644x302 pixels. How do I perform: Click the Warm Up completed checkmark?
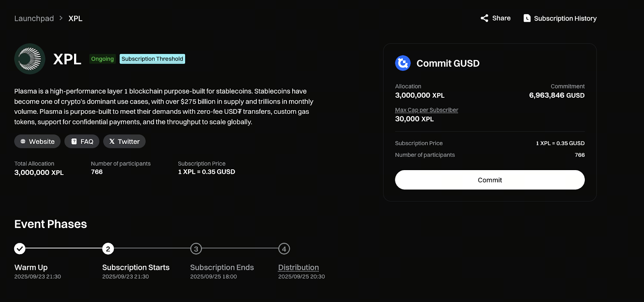click(x=20, y=249)
